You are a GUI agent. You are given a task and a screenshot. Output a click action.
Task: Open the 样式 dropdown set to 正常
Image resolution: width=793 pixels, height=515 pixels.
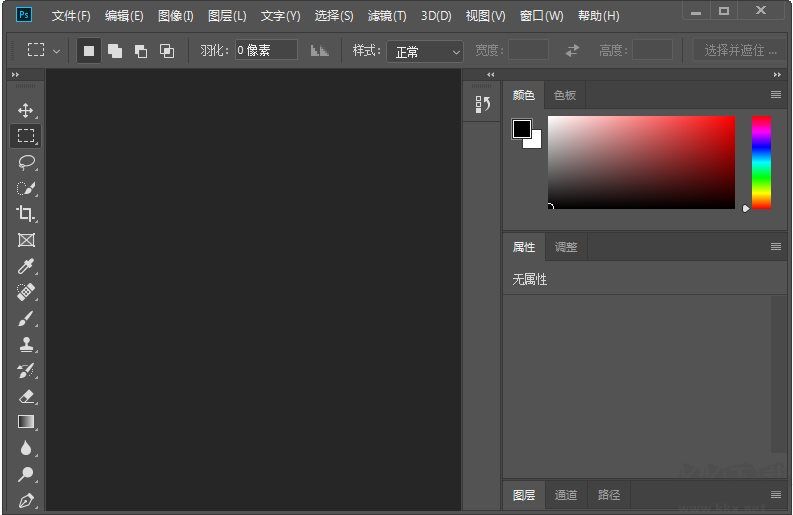(x=425, y=52)
